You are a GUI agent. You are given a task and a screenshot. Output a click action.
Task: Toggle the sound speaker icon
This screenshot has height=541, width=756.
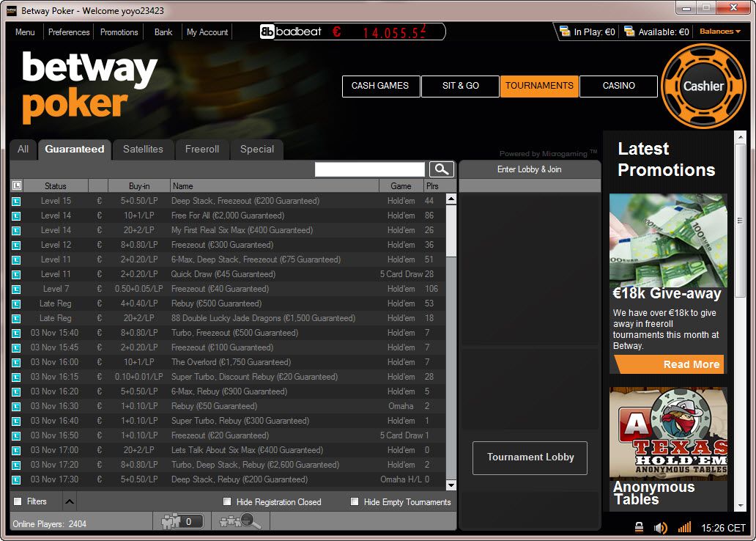pos(661,528)
